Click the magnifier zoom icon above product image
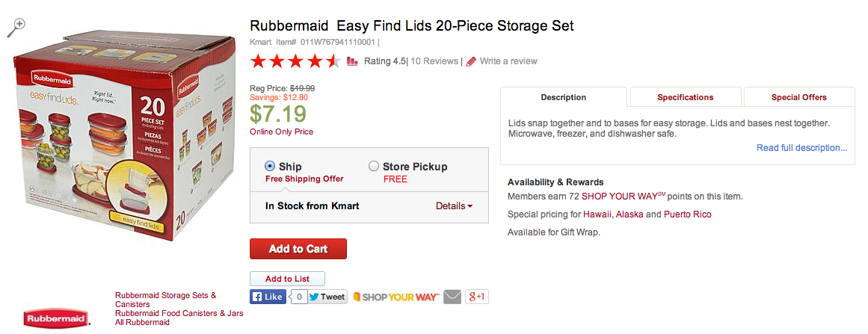 [x=16, y=28]
